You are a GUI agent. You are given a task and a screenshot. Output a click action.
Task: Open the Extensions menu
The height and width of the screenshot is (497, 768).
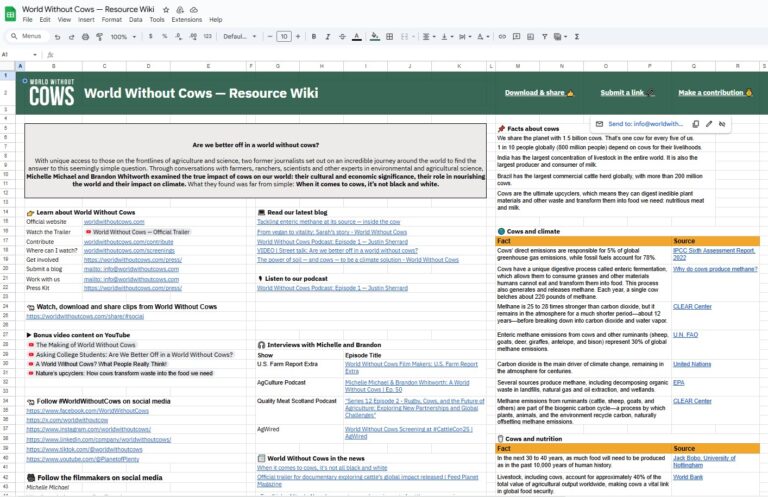[187, 20]
